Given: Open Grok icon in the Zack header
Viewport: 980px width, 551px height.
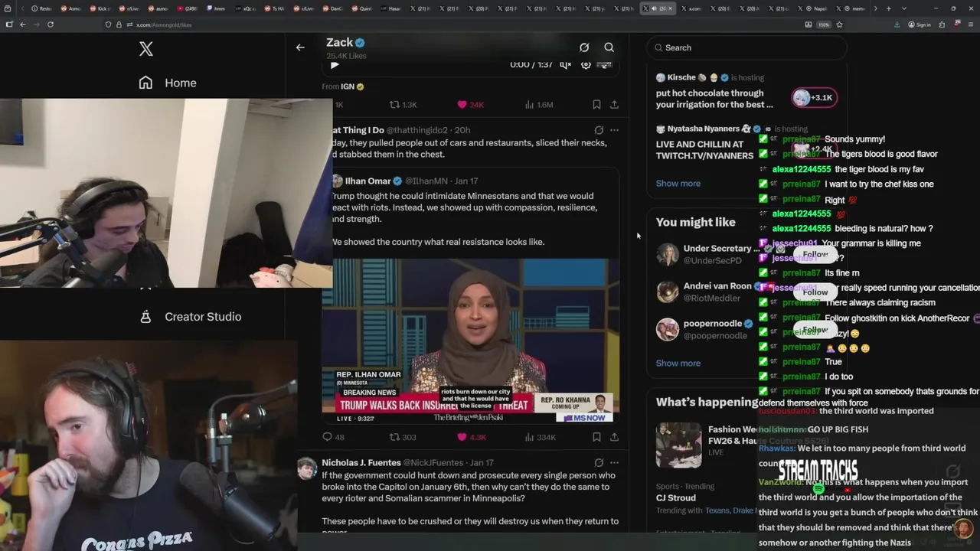Looking at the screenshot, I should point(584,47).
